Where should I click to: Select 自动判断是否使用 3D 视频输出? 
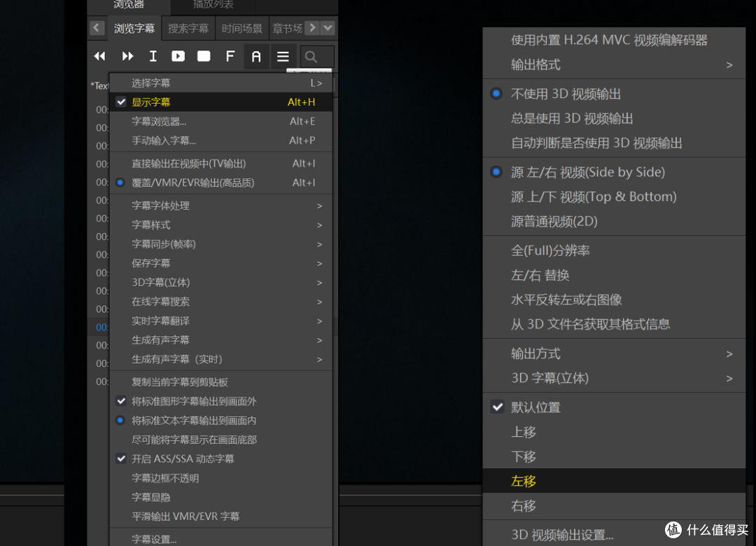[x=615, y=143]
